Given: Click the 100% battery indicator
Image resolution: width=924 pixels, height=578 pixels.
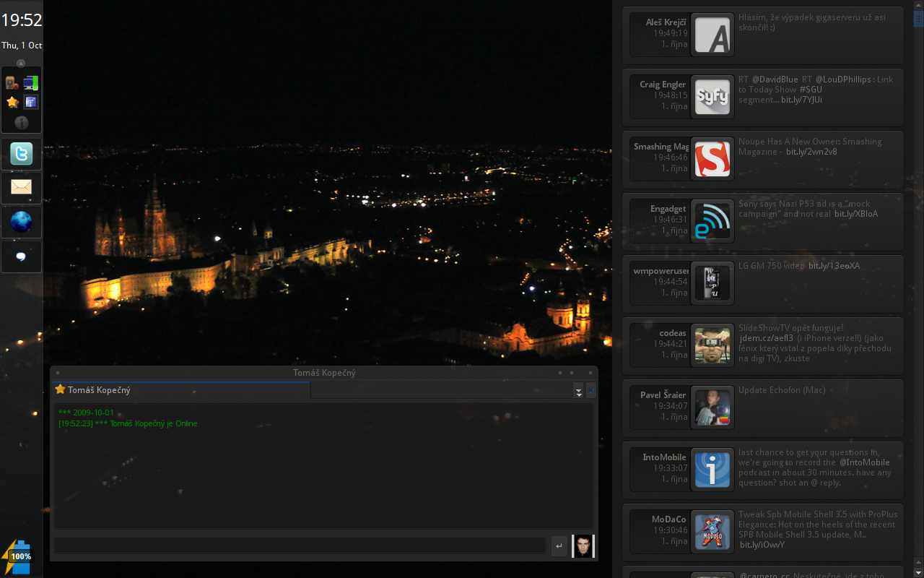Looking at the screenshot, I should pos(17,556).
